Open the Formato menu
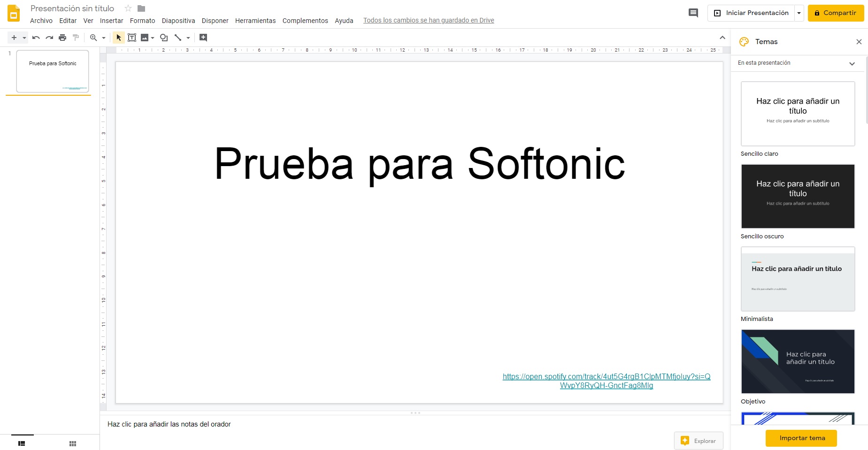868x450 pixels. click(143, 21)
